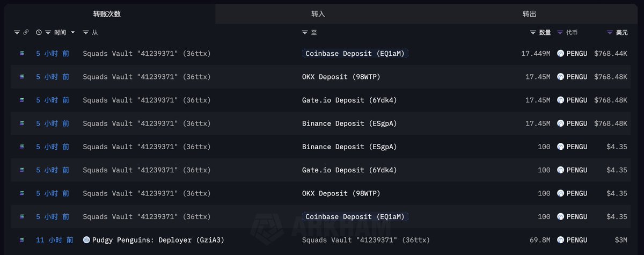This screenshot has width=644, height=255.
Task: Open Pudgy Penguins: Deployer (GziA3) address
Action: [x=158, y=240]
